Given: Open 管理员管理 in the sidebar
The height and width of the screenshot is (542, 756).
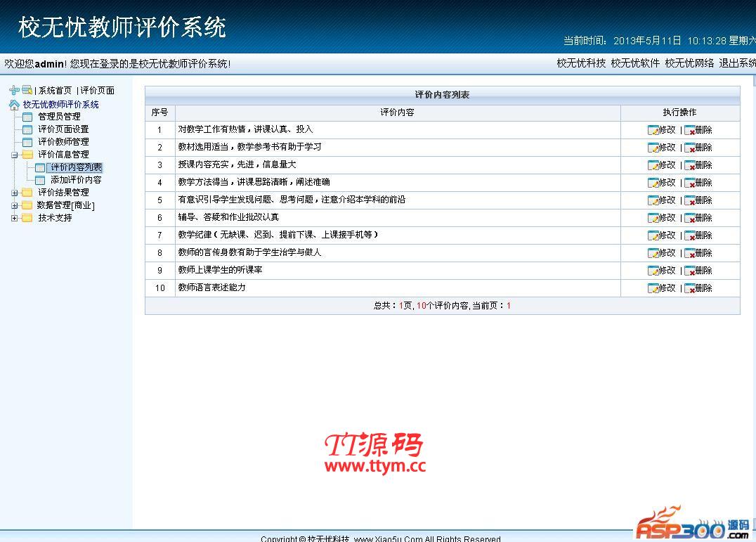Looking at the screenshot, I should (59, 117).
